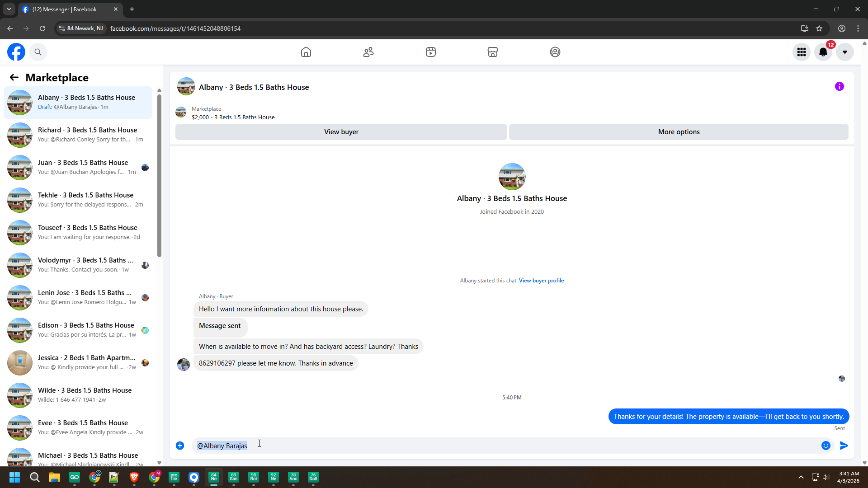Open the Windows Start menu
This screenshot has height=488, width=868.
[14, 477]
